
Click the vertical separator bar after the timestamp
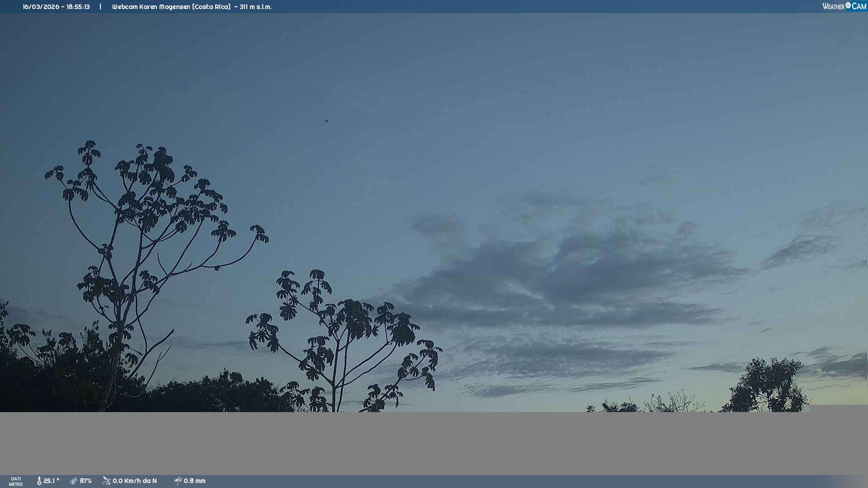100,7
